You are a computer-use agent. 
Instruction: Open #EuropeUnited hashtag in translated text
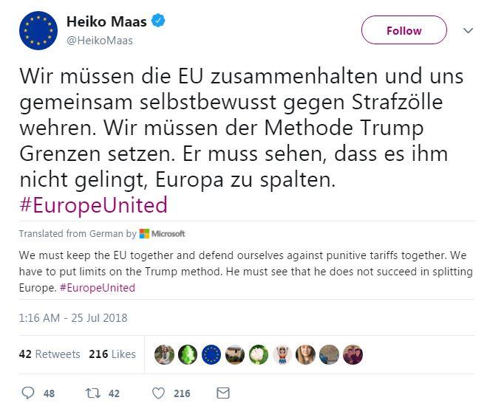(x=98, y=288)
